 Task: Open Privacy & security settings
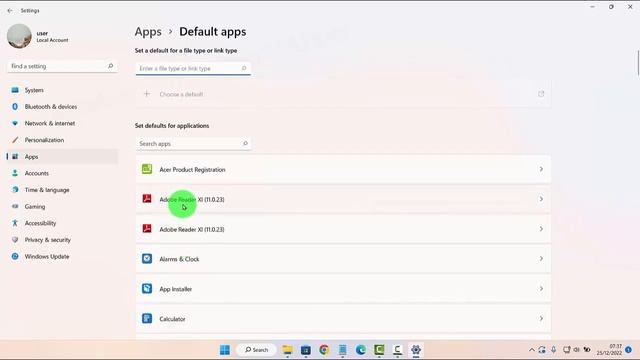tap(62, 240)
